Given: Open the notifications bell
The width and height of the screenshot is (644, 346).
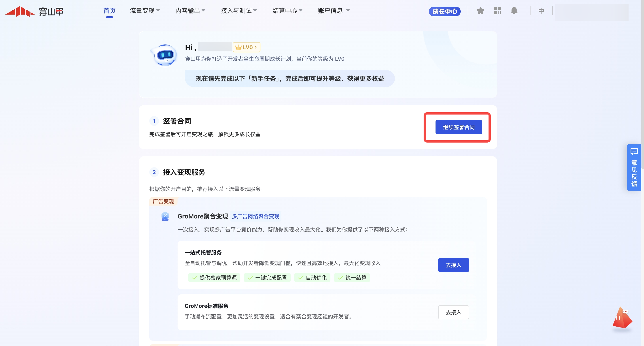Looking at the screenshot, I should [514, 11].
